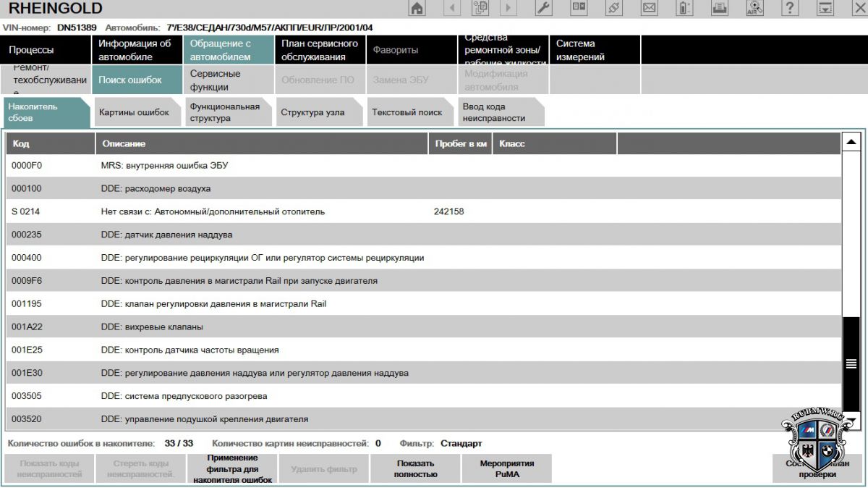Open the envelope message icon

point(650,8)
